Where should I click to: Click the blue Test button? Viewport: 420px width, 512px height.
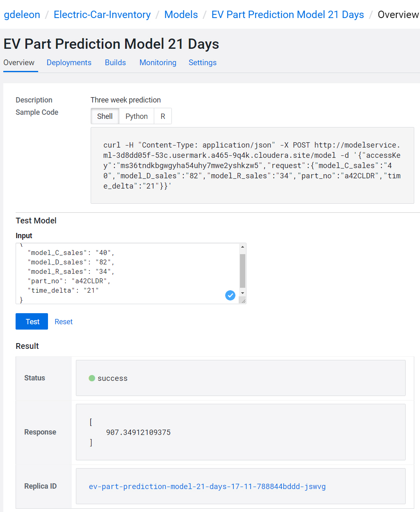[x=32, y=322]
